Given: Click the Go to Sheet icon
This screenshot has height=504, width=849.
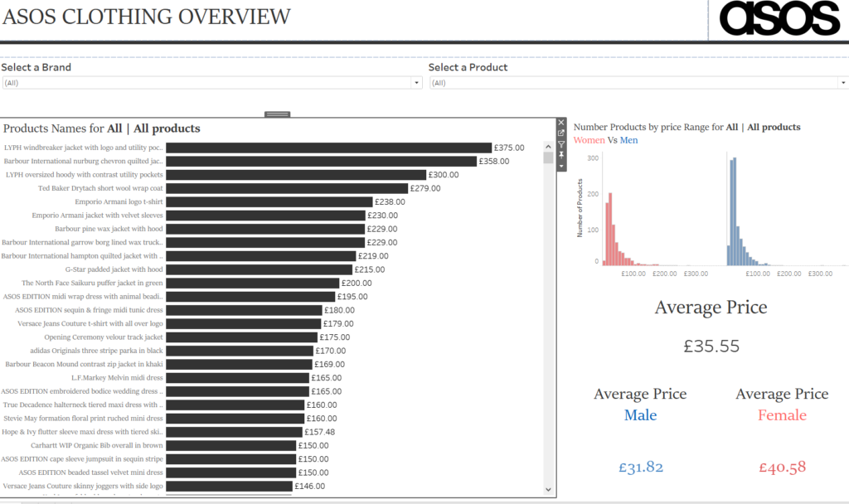Looking at the screenshot, I should [561, 133].
